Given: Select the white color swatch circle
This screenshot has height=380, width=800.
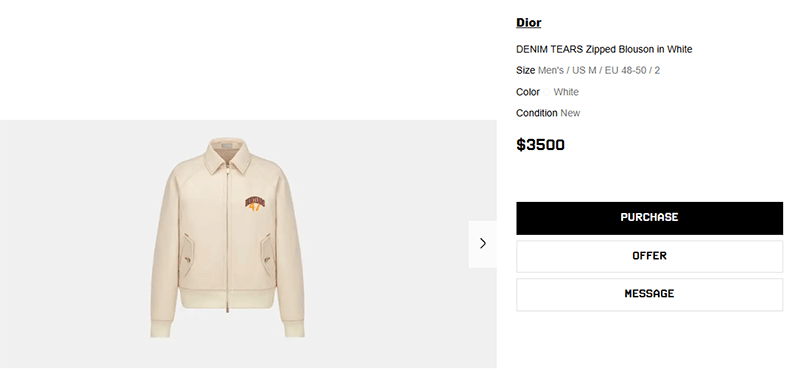Looking at the screenshot, I should (x=546, y=92).
